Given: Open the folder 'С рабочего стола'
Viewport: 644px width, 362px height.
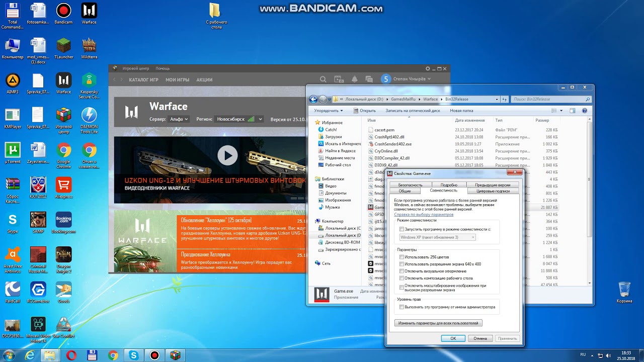Looking at the screenshot, I should click(x=216, y=16).
